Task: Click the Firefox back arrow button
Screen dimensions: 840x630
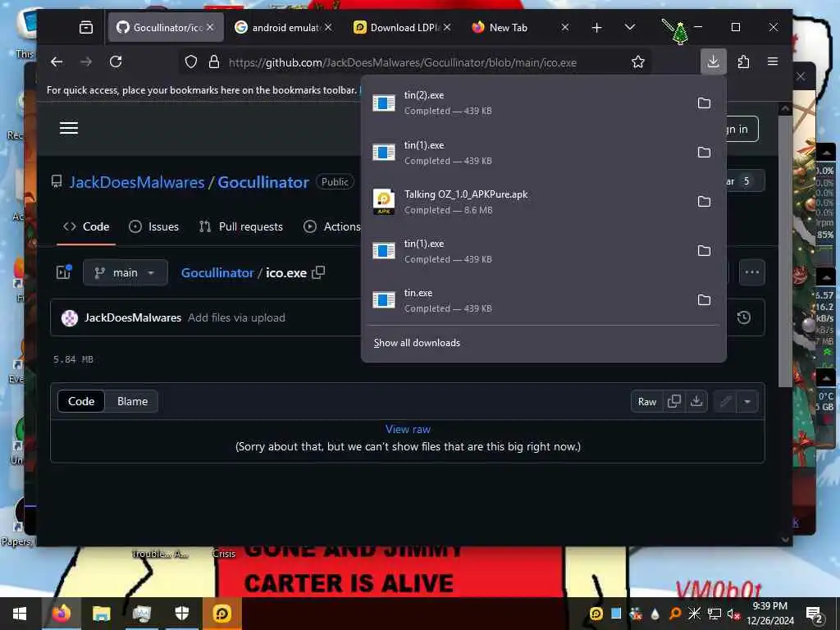Action: (57, 62)
